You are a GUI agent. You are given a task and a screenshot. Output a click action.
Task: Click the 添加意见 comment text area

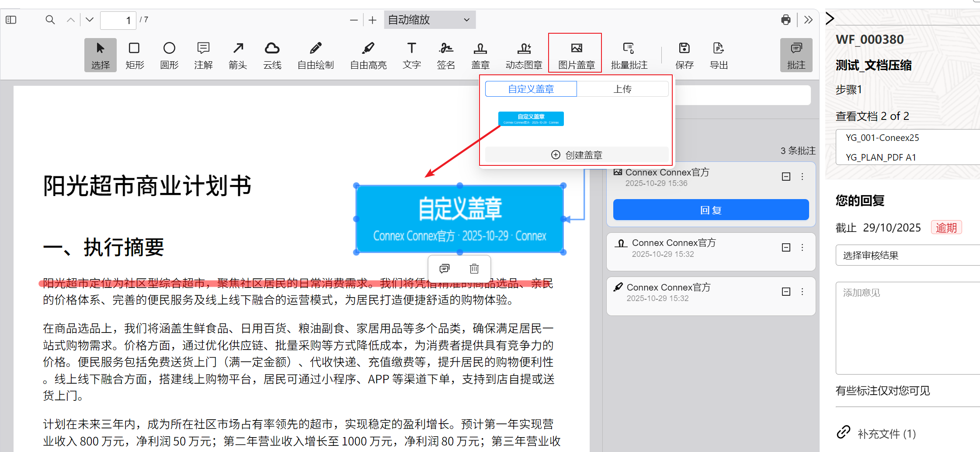click(907, 328)
